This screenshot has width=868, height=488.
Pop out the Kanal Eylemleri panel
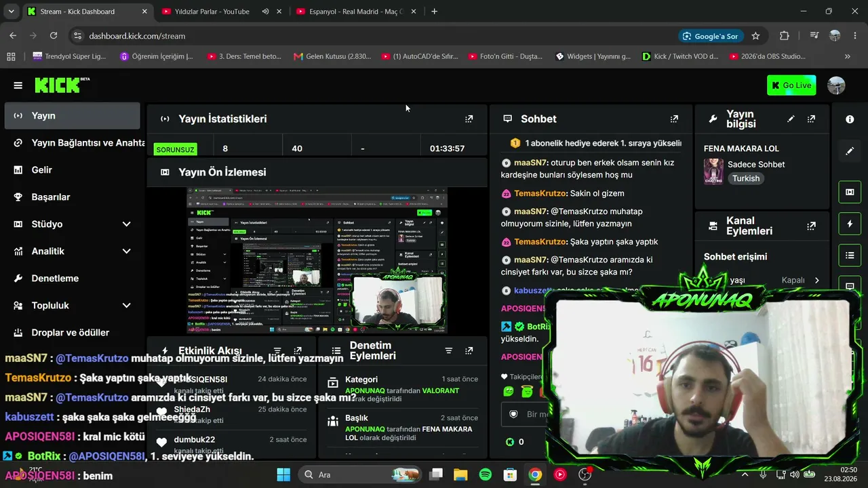(811, 226)
